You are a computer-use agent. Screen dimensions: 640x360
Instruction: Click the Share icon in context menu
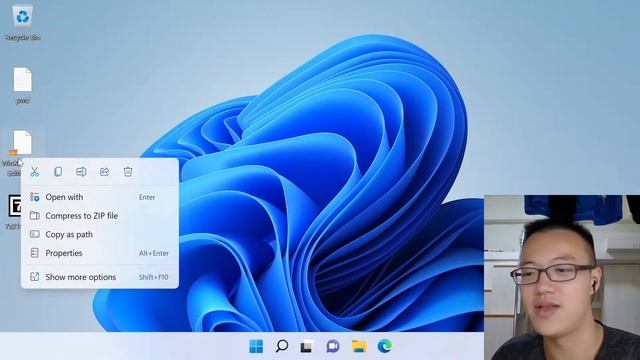click(104, 172)
